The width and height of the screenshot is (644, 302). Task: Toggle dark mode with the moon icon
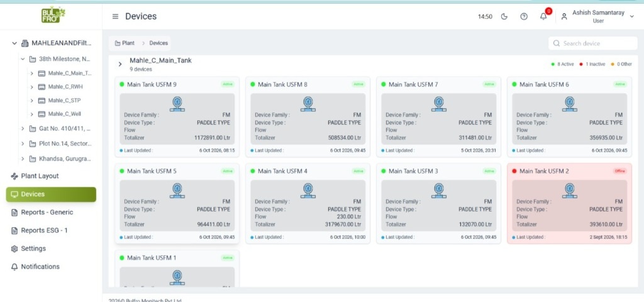(504, 16)
